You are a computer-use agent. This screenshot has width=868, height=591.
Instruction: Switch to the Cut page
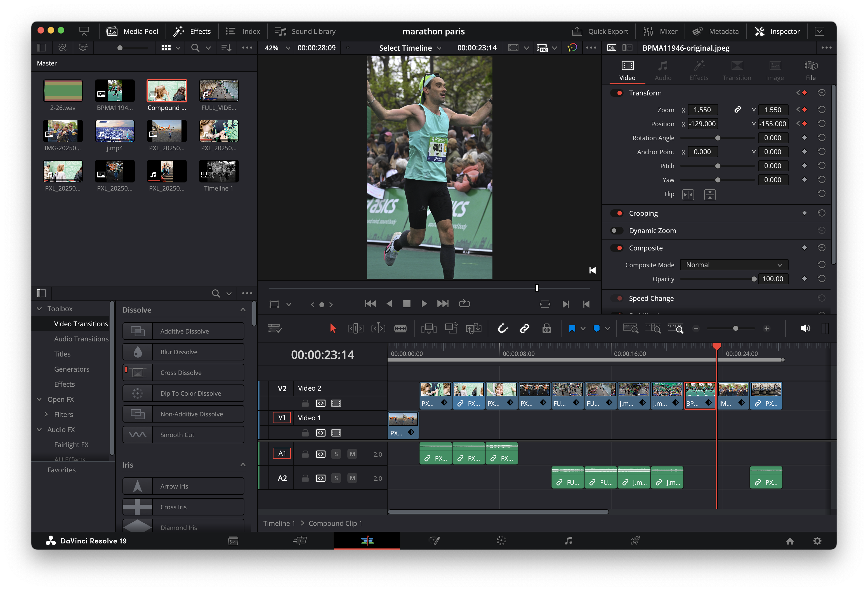pos(300,541)
